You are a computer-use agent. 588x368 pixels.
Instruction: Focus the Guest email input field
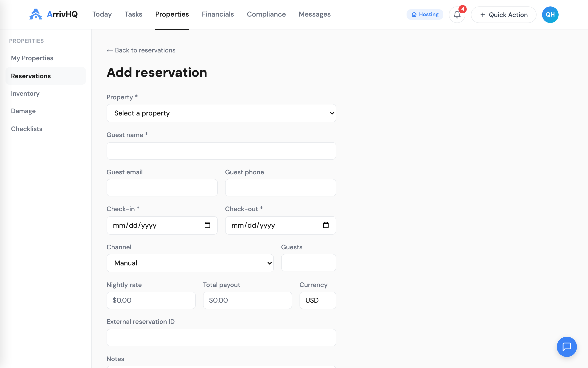click(x=162, y=188)
